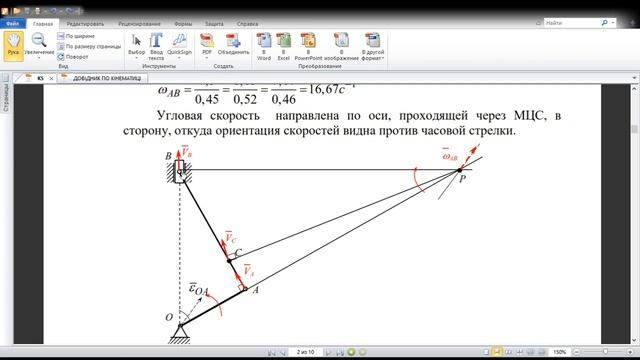Click the Print quick access icon

pyautogui.click(x=38, y=11)
